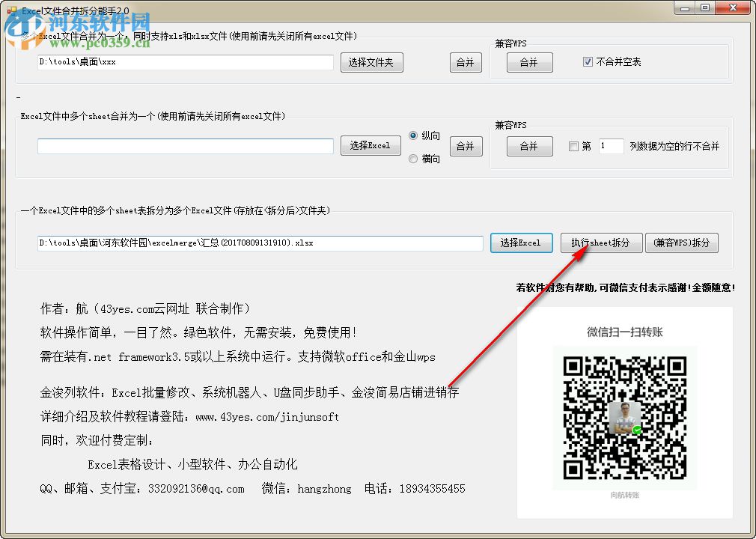Viewport: 756px width, 539px height.
Task: Close the Excel文件合并拆分能手 window
Action: coord(733,8)
